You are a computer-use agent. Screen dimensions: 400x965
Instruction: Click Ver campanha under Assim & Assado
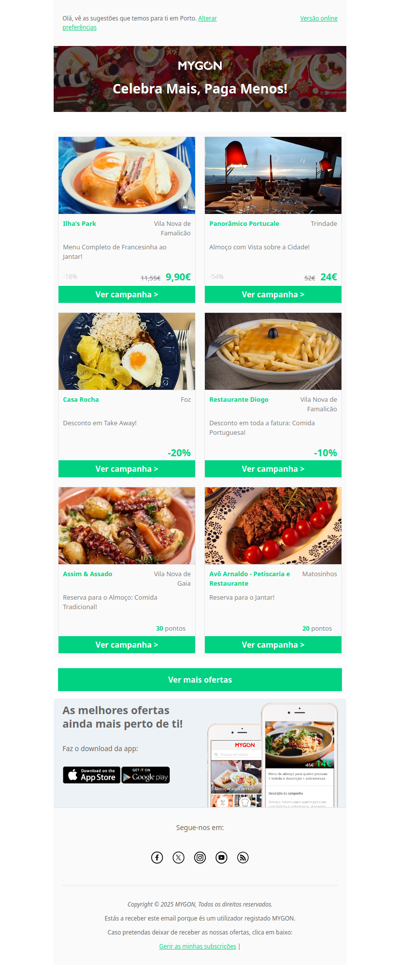point(127,645)
